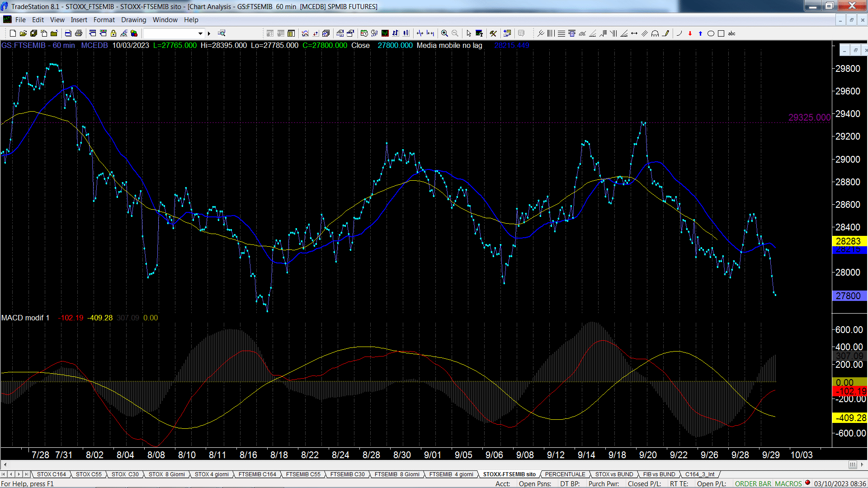Click the green candlestick chart icon
Viewport: 868px width, 488px height.
click(x=385, y=33)
